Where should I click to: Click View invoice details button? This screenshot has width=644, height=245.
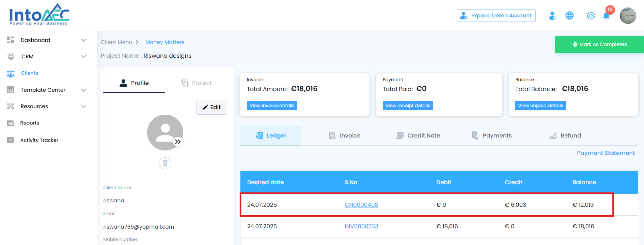272,105
